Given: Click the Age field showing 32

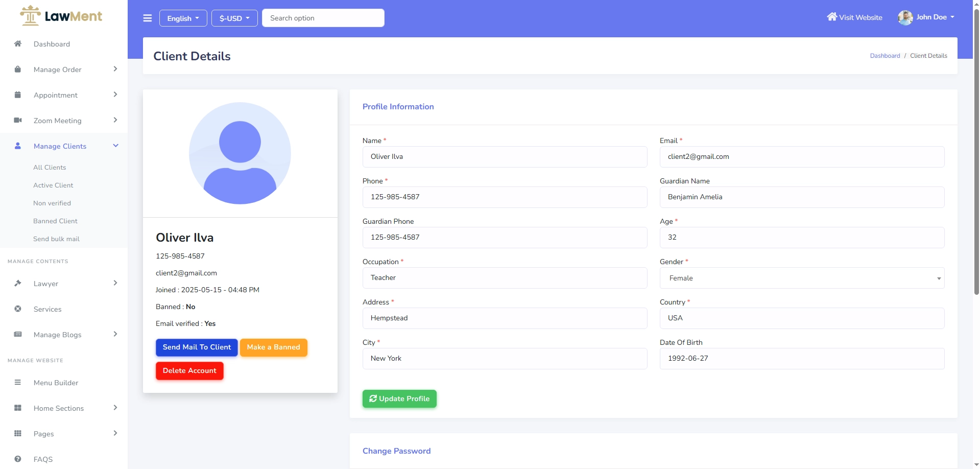Looking at the screenshot, I should click(802, 238).
